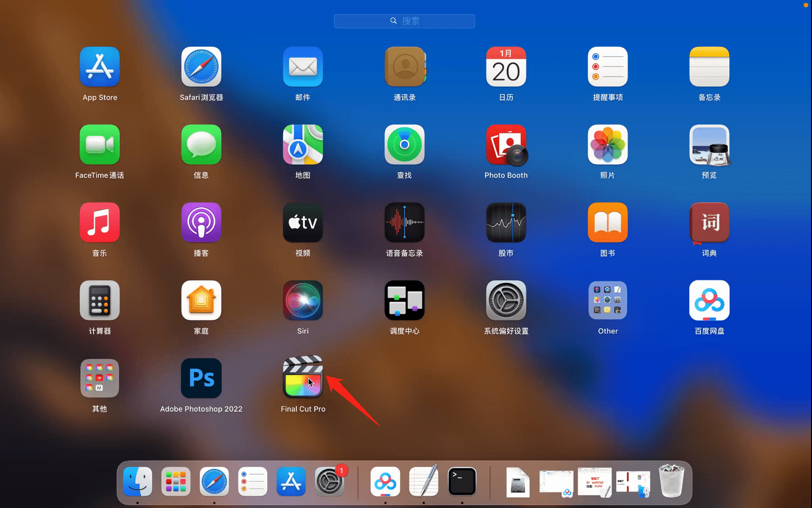This screenshot has height=508, width=812.
Task: Open Reminders from the Dock
Action: [253, 482]
